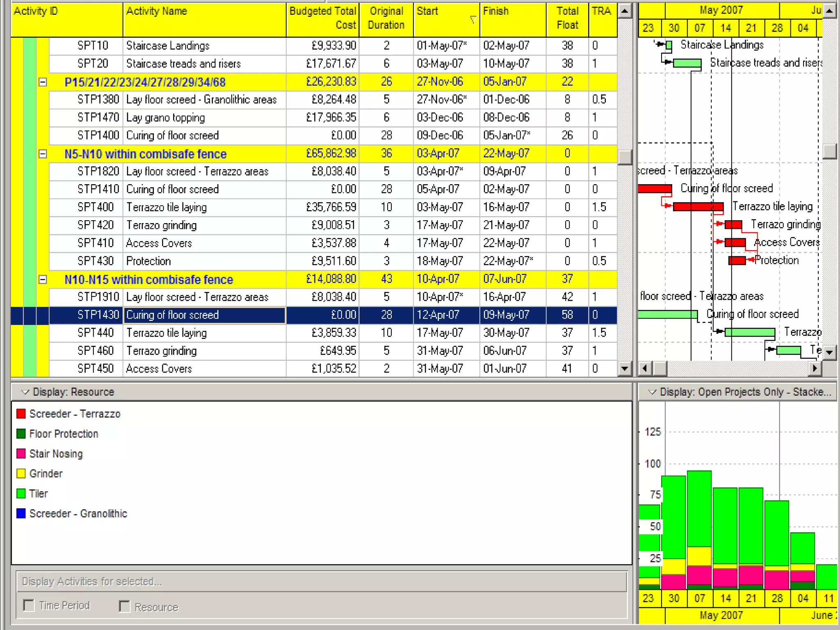
Task: Enable the Time Period checkbox
Action: (29, 605)
